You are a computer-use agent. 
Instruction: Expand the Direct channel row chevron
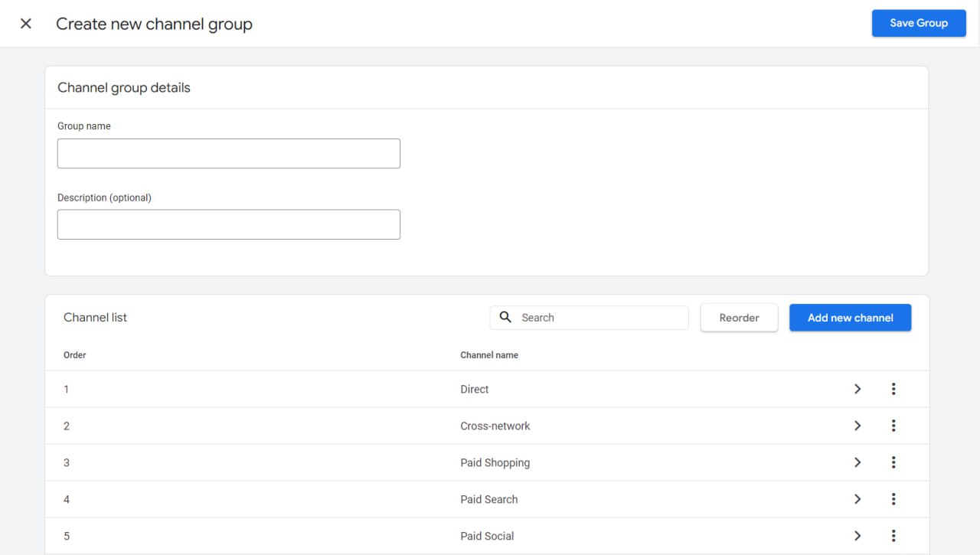(x=857, y=389)
